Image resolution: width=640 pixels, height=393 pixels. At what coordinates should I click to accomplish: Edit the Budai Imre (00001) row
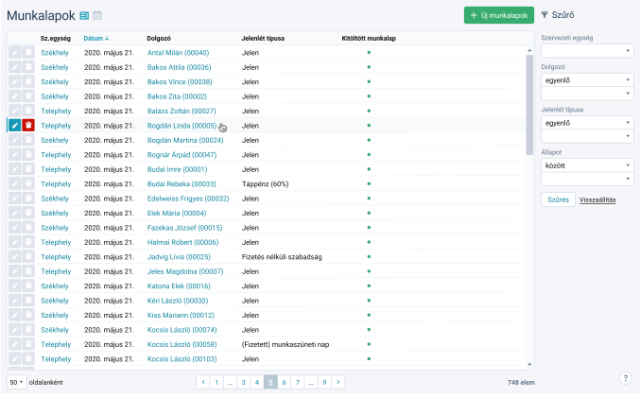15,169
